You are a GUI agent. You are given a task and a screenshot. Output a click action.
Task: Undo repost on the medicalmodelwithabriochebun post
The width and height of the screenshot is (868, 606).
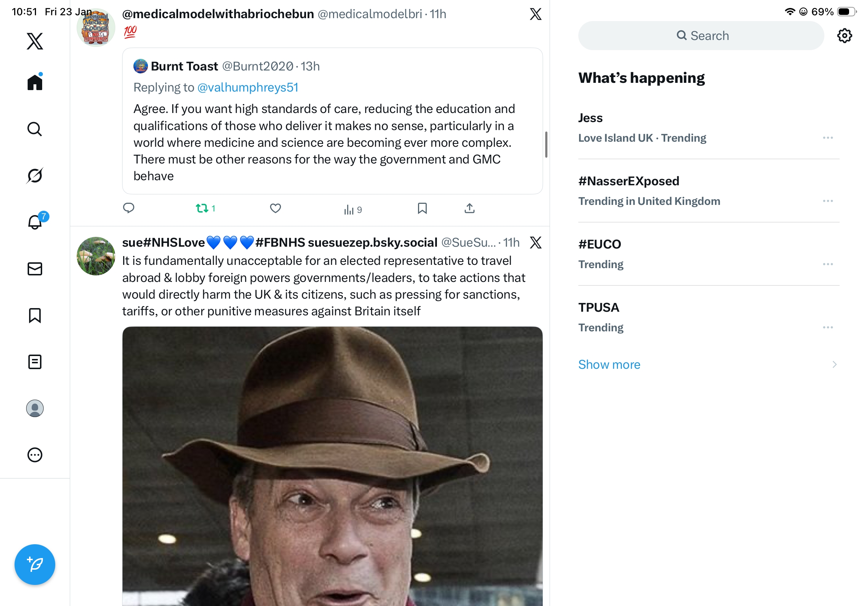[x=202, y=208]
